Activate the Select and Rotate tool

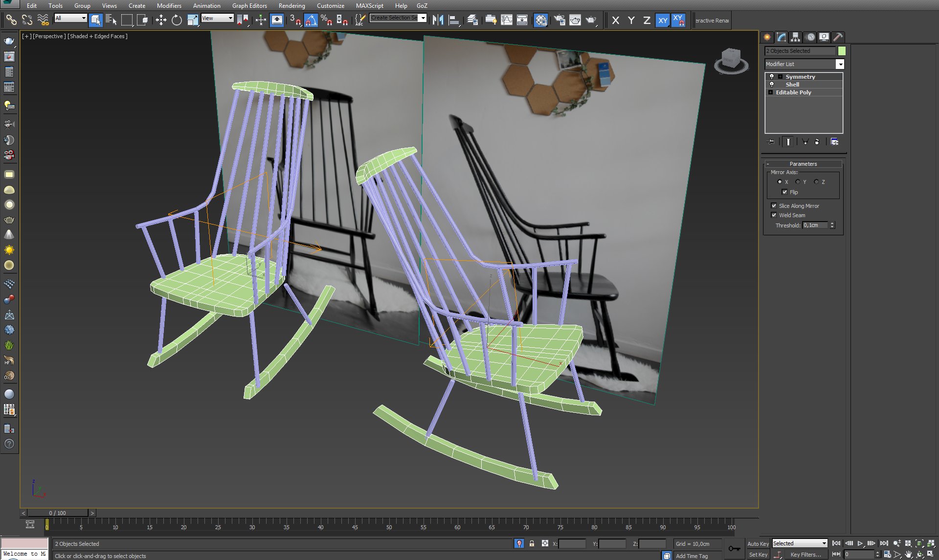(x=177, y=20)
